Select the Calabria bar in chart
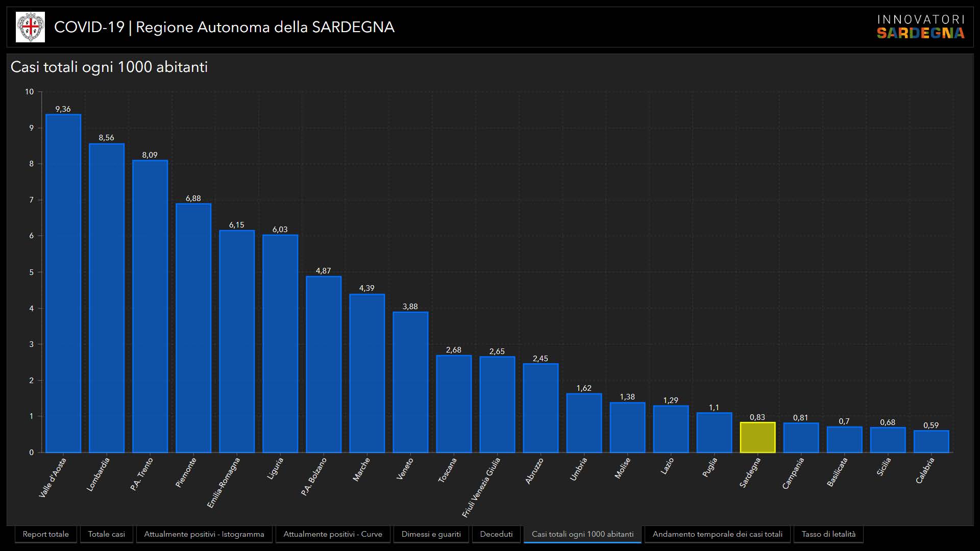 coord(931,442)
